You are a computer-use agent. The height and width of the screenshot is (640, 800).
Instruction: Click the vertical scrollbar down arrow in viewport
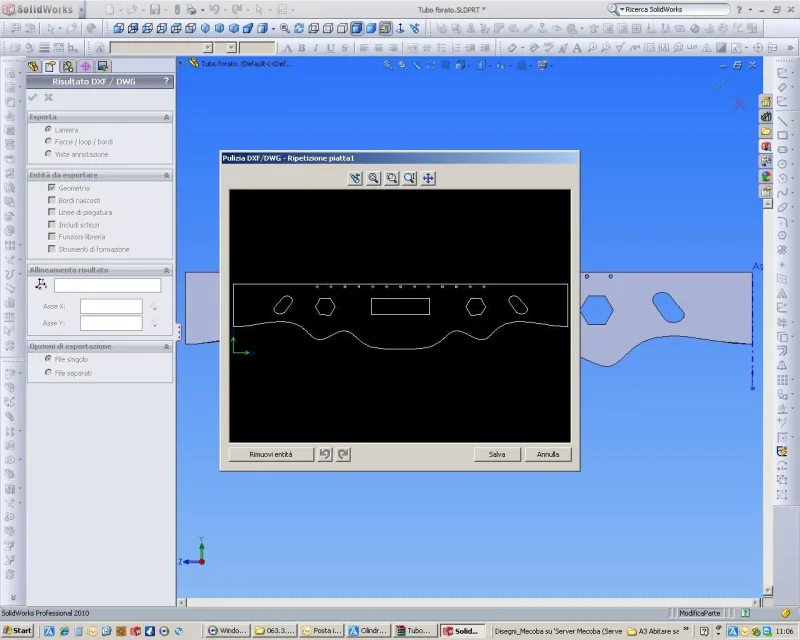767,590
